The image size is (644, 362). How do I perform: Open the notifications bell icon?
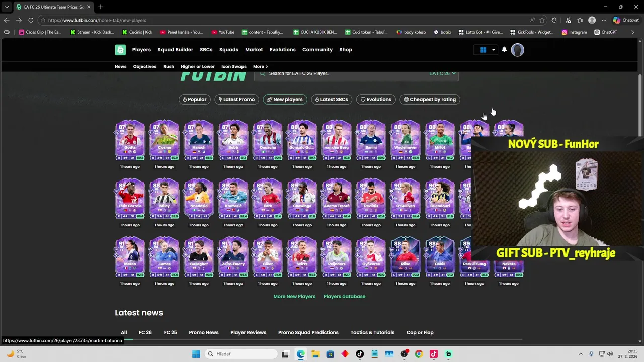(504, 50)
